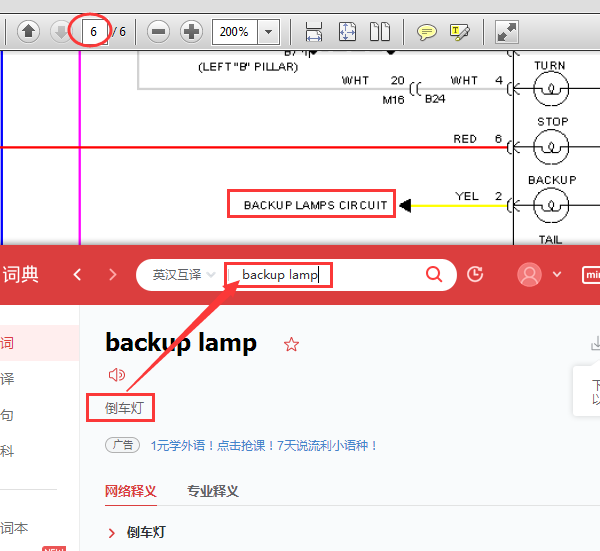Select the 词 sidebar tab
This screenshot has width=600, height=551.
tap(7, 343)
